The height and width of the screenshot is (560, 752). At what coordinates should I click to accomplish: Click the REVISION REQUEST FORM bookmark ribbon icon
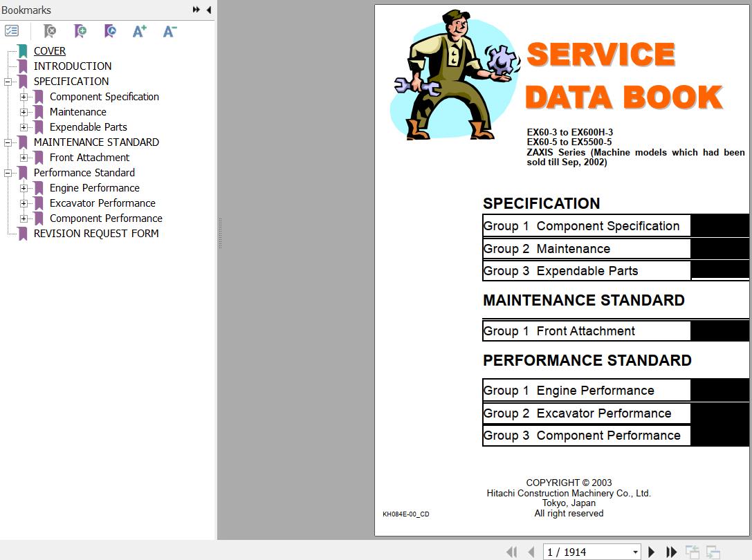[23, 234]
